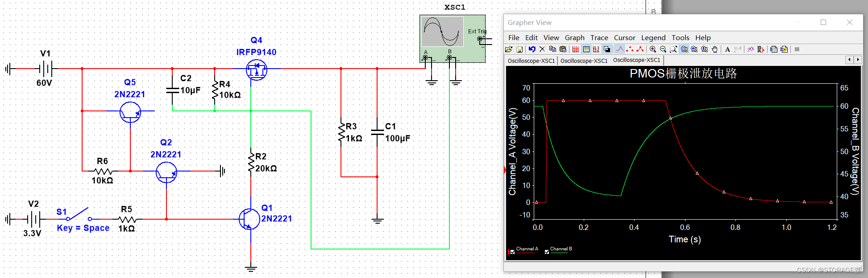Click the V1 60V battery source
The height and width of the screenshot is (278, 868).
(45, 69)
